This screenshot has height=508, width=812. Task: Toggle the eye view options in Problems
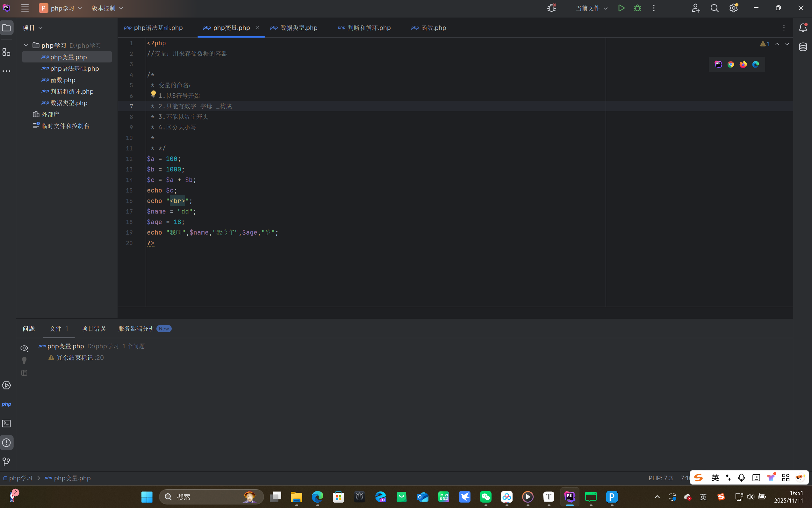24,348
